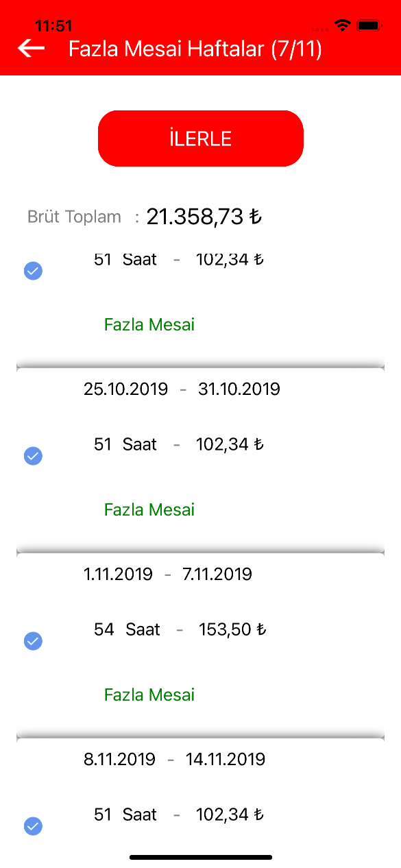Tap Fazla Mesai label under 25.10.2019 week
Screen dimensions: 401x868
[x=149, y=509]
